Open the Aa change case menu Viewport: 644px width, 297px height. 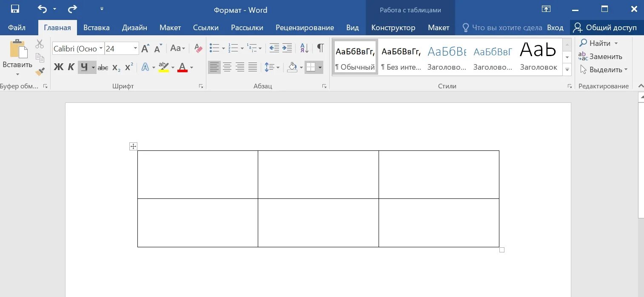pos(178,48)
